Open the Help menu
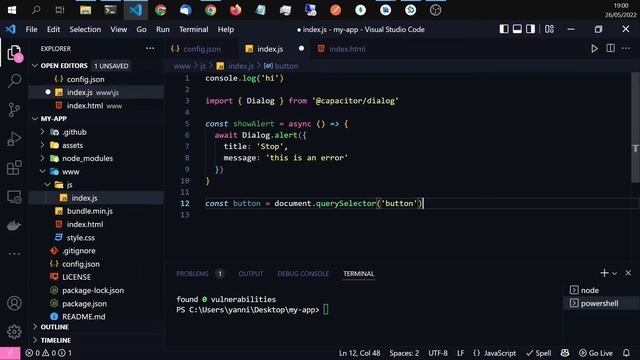The image size is (640, 360). (226, 29)
